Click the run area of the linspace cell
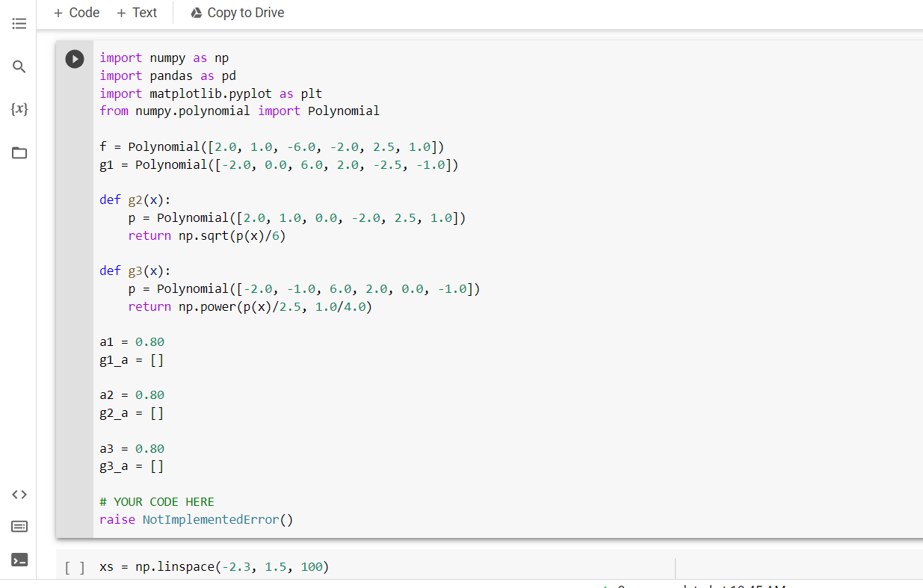The width and height of the screenshot is (923, 588). 75,566
